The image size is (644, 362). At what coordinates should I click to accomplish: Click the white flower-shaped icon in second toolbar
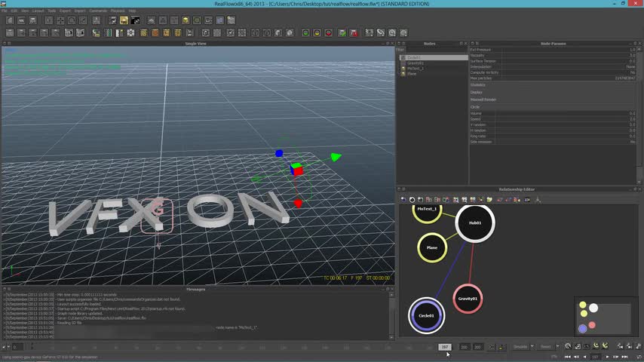point(130,33)
